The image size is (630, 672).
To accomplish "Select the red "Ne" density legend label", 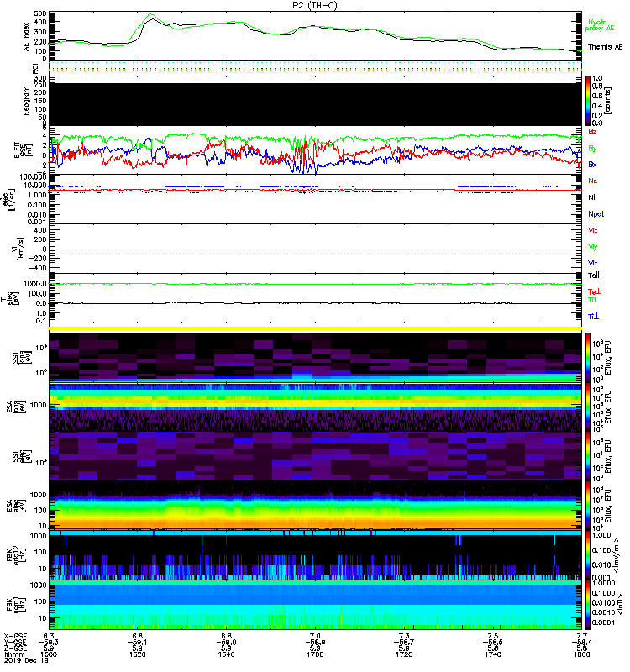I will 592,181.
